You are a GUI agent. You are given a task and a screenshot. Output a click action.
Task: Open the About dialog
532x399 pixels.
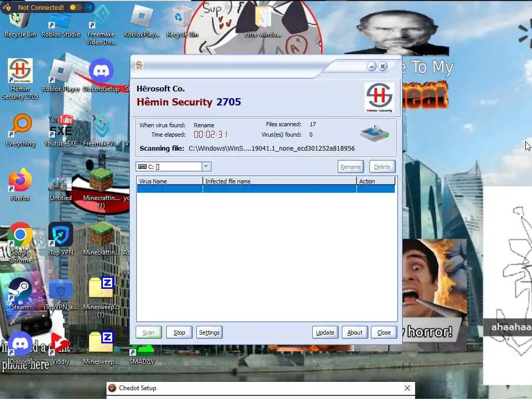(355, 332)
